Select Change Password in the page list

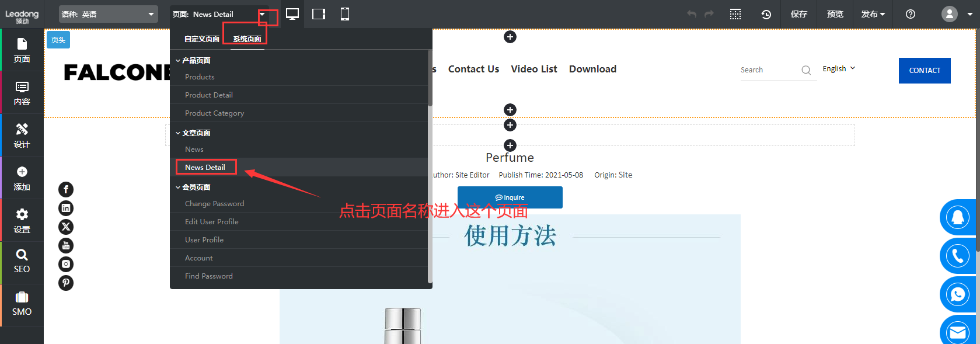(x=299, y=203)
